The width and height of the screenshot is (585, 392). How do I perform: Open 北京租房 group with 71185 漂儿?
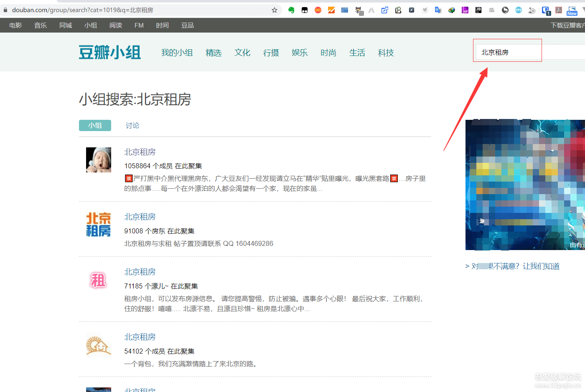click(140, 272)
